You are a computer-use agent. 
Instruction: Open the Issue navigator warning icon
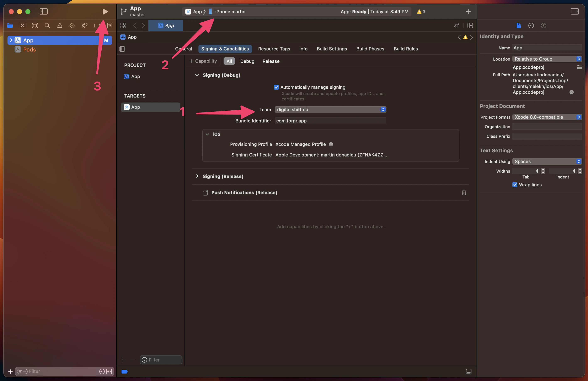[x=60, y=25]
